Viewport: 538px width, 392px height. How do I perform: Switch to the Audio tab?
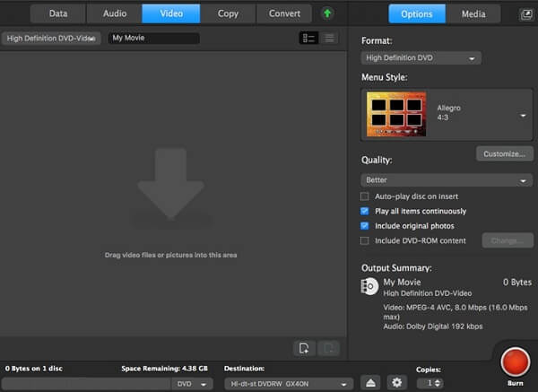click(x=113, y=14)
